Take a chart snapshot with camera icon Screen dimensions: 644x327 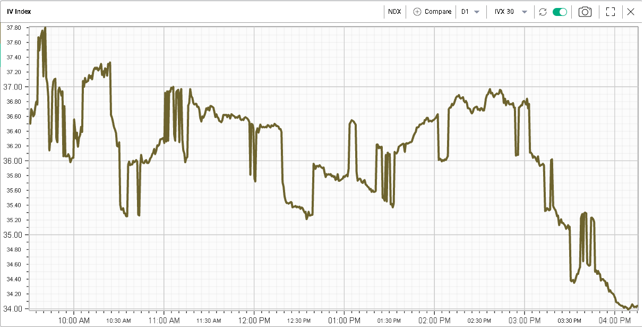tap(585, 12)
